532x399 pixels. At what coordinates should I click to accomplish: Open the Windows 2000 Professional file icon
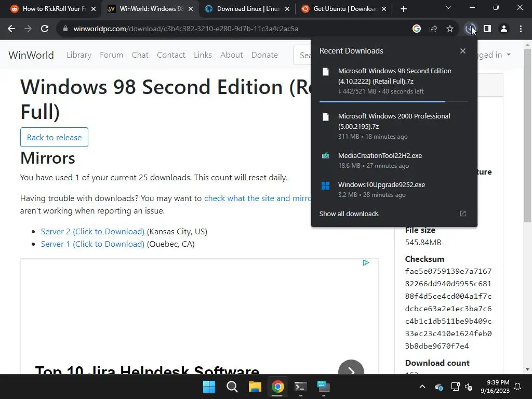coord(326,117)
